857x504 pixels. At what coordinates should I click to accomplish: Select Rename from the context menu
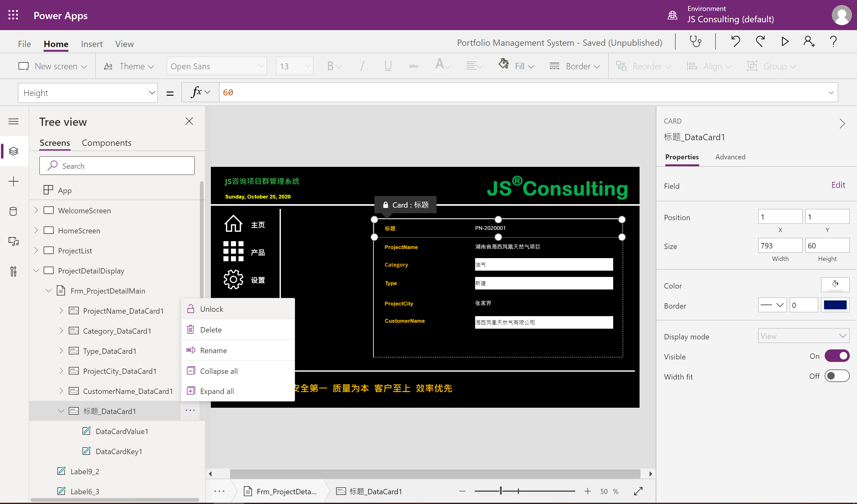coord(238,350)
